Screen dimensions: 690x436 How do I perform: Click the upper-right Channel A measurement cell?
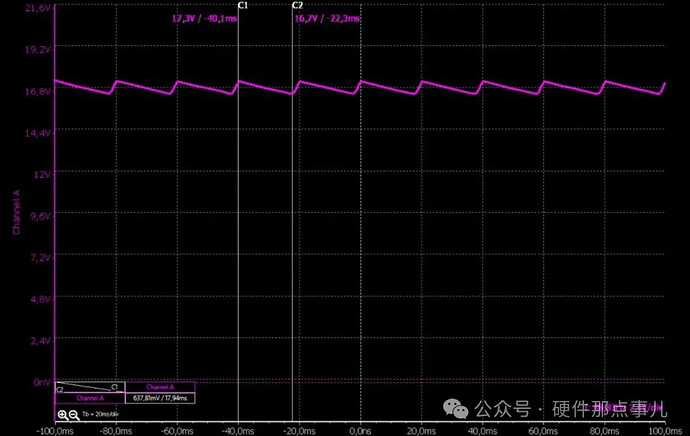pyautogui.click(x=159, y=387)
